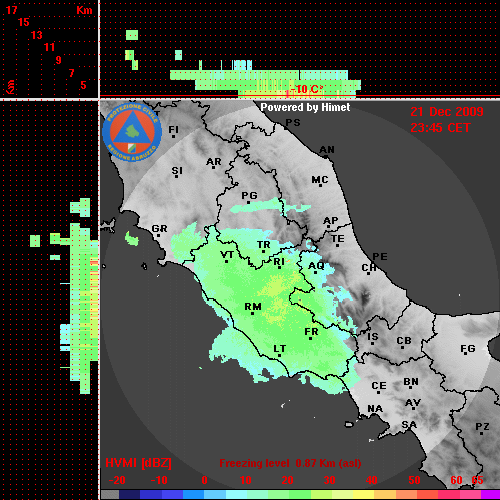Viewport: 500px width, 500px height.
Task: Click the AR city label on the map
Action: coord(214,162)
